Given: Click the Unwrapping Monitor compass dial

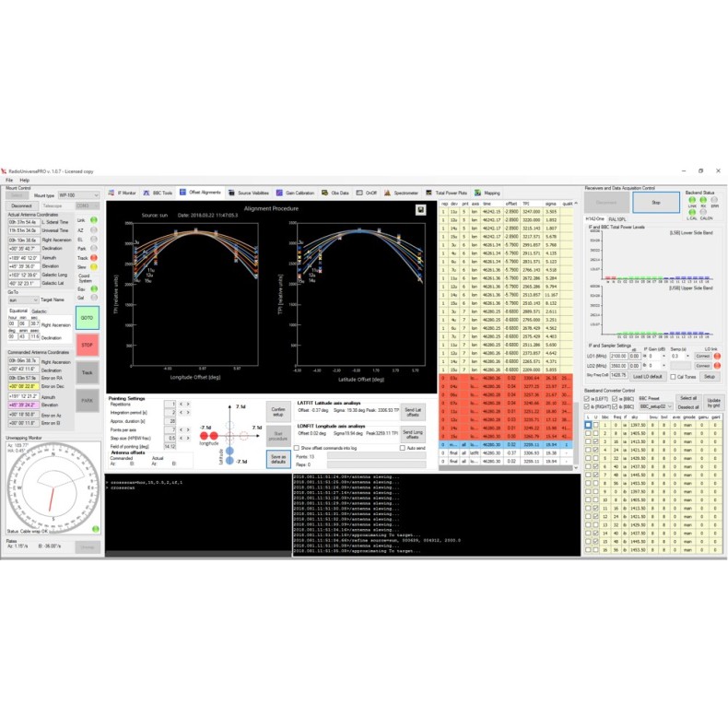Looking at the screenshot, I should click(53, 487).
